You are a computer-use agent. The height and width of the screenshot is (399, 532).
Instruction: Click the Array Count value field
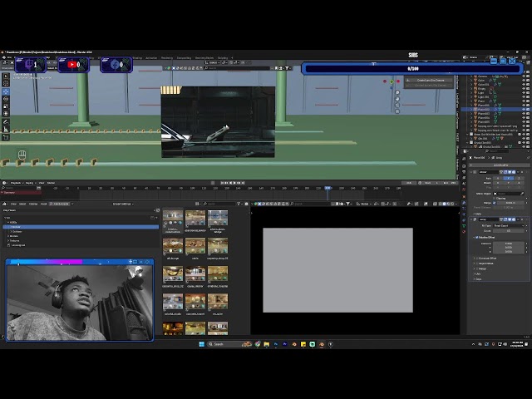(x=510, y=231)
